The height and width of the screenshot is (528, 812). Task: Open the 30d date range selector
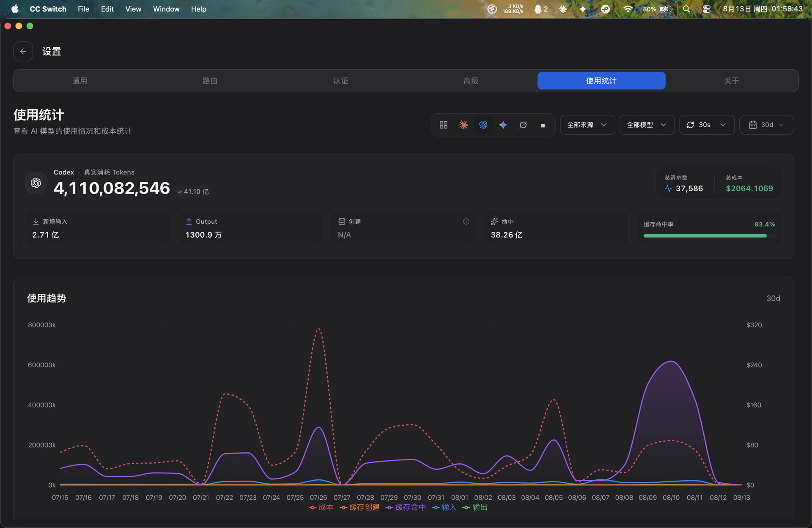(x=766, y=125)
